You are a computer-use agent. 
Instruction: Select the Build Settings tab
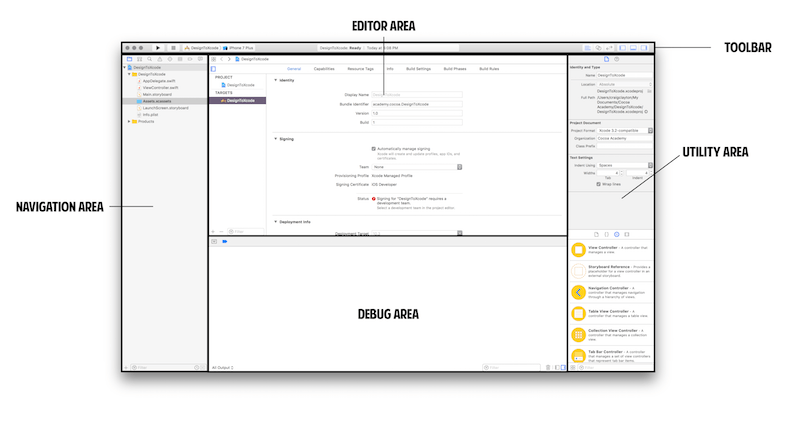[x=418, y=69]
